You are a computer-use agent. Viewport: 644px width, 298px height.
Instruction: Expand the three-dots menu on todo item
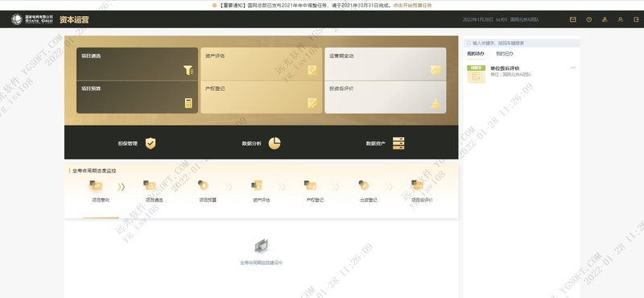[573, 68]
